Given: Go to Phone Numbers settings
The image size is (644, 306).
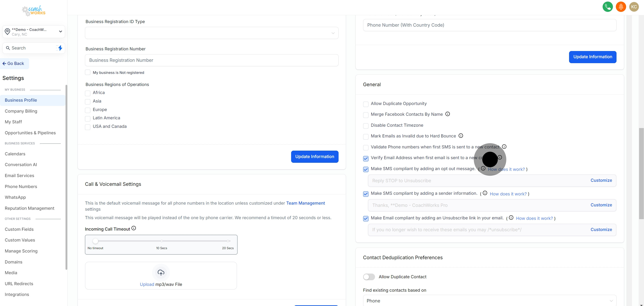Looking at the screenshot, I should [21, 186].
